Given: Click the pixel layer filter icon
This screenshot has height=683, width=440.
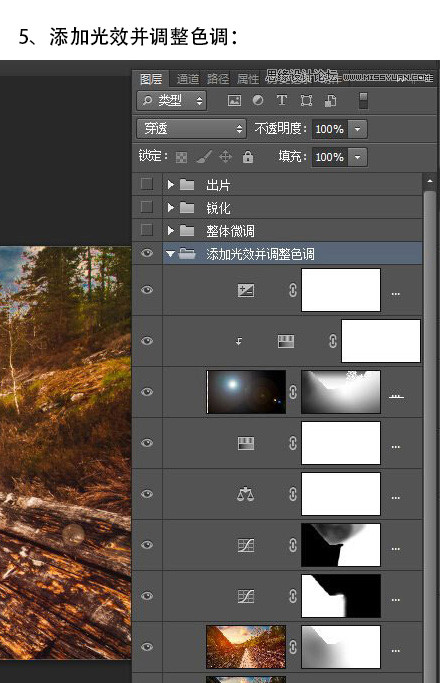Looking at the screenshot, I should tap(234, 101).
